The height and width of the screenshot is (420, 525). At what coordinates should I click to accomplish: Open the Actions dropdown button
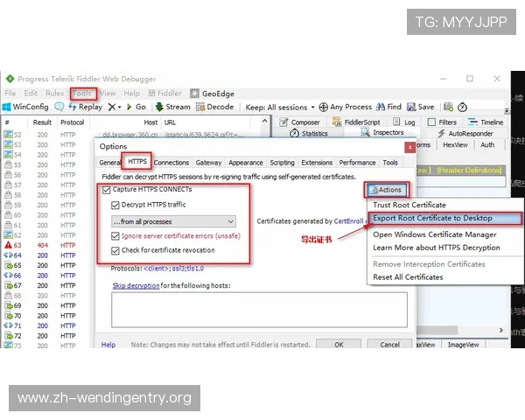point(385,189)
